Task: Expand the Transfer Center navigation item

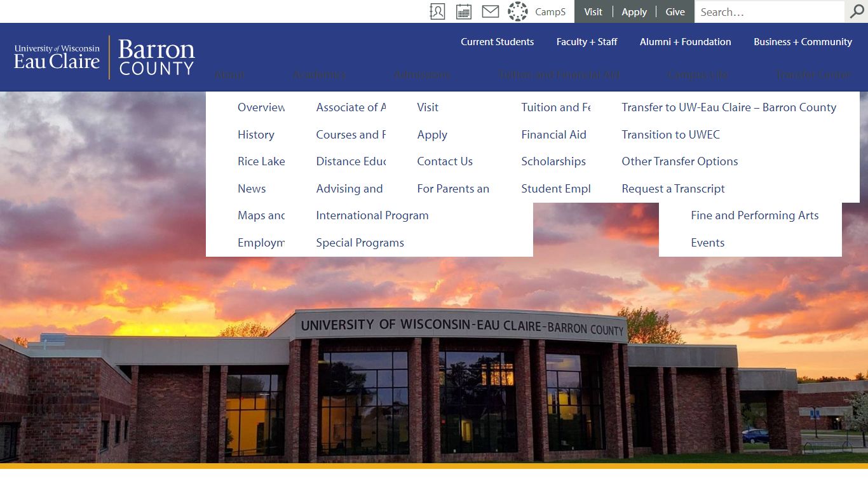Action: coord(813,74)
